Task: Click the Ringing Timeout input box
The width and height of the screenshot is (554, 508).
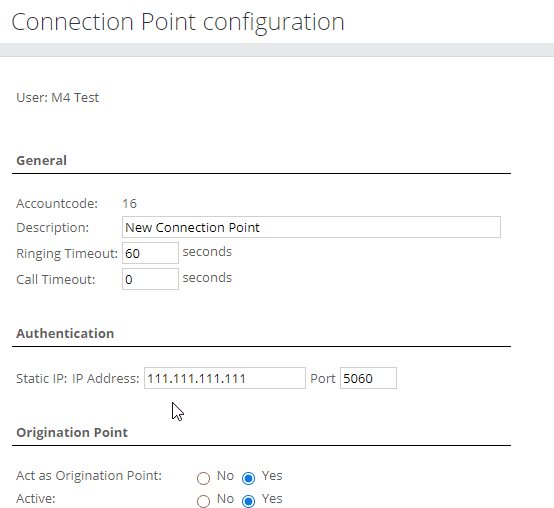Action: [x=151, y=253]
